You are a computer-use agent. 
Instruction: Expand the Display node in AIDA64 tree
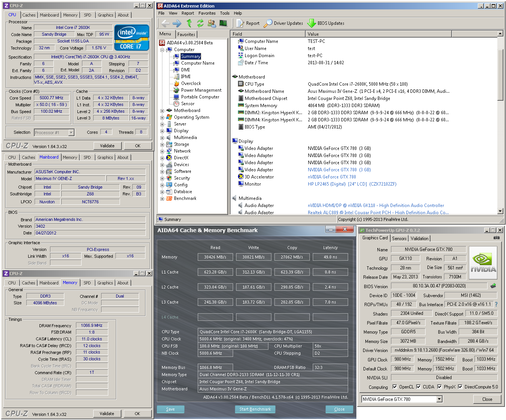pos(162,131)
